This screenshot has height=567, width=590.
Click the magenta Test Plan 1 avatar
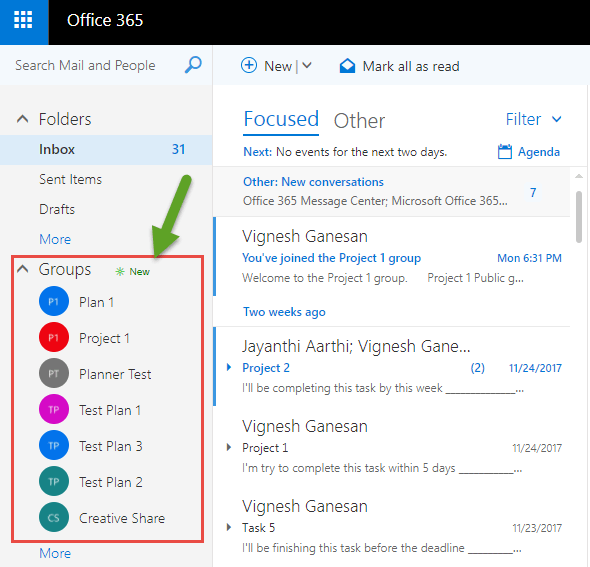coord(54,409)
